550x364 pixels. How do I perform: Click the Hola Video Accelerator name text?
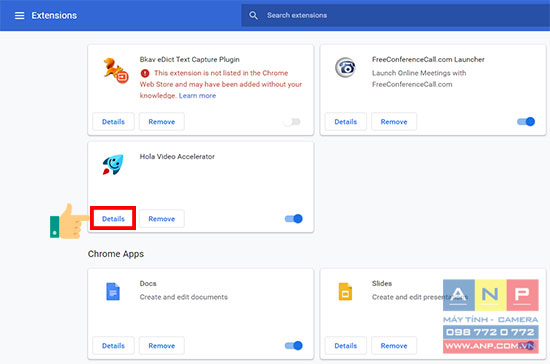pos(177,157)
